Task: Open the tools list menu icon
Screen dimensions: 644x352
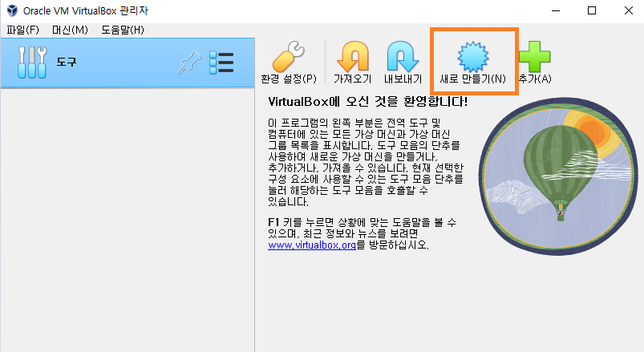Action: click(x=221, y=63)
